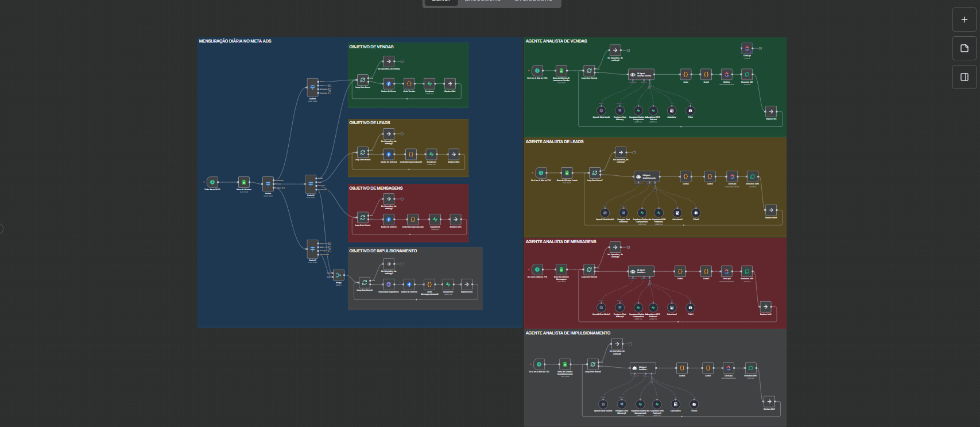Select the Agente Analista de Impulsionamento sticky header
This screenshot has height=427, width=980.
568,333
